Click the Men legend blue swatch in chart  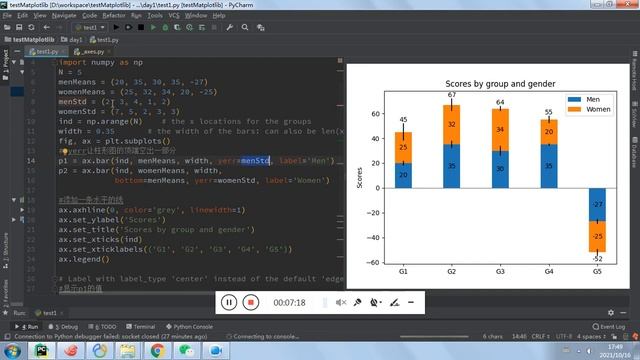(574, 99)
